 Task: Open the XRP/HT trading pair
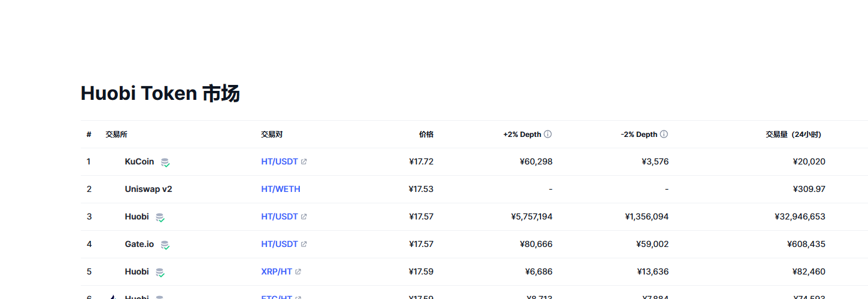pyautogui.click(x=277, y=271)
